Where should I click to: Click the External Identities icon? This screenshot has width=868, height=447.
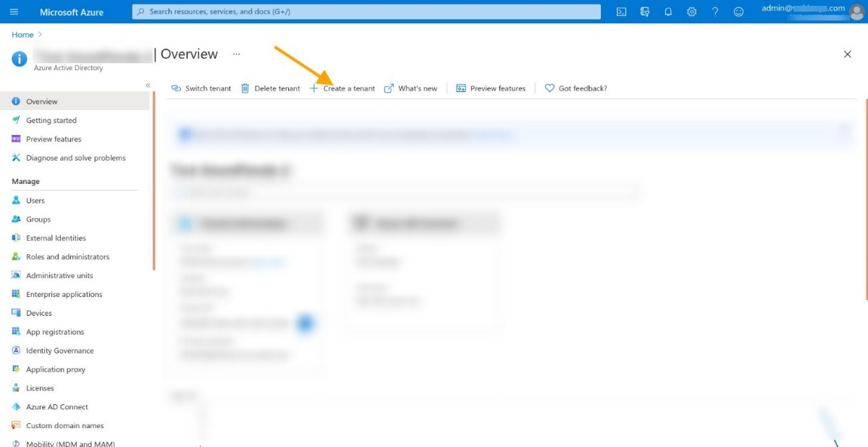pyautogui.click(x=16, y=238)
